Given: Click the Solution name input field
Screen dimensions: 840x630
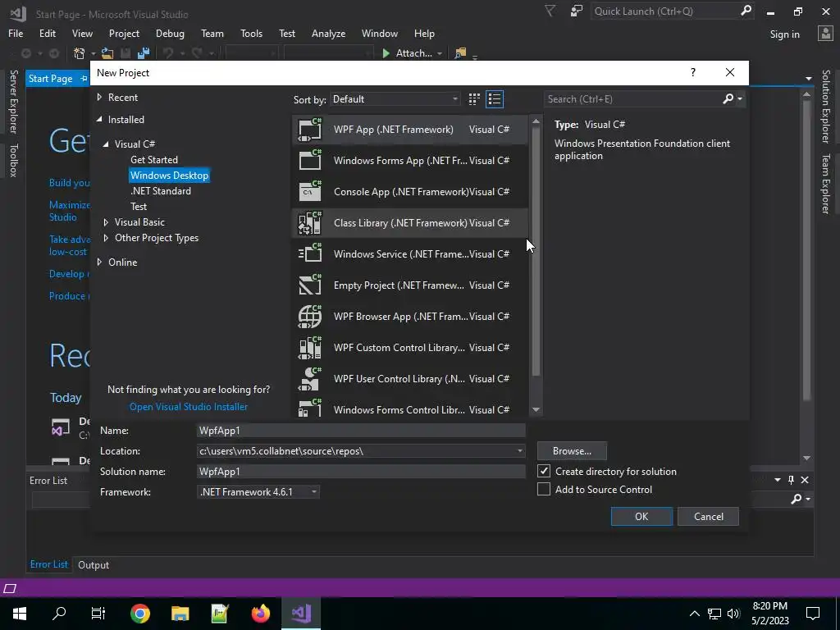Looking at the screenshot, I should [361, 472].
